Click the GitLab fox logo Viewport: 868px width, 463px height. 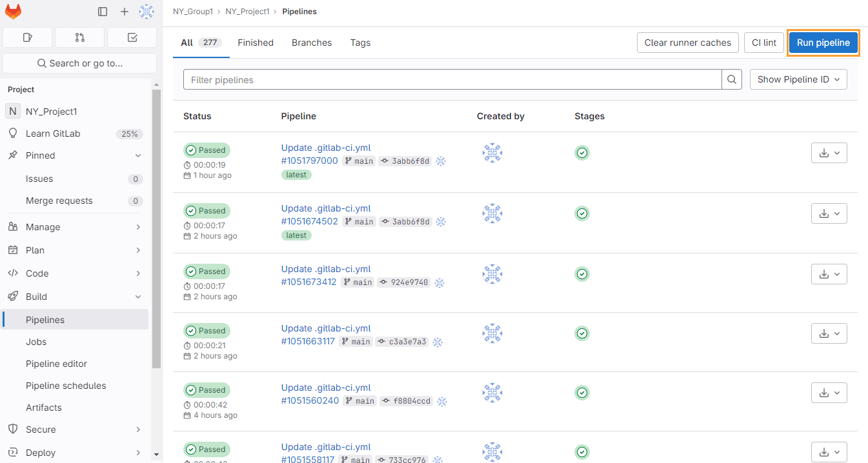pos(13,12)
